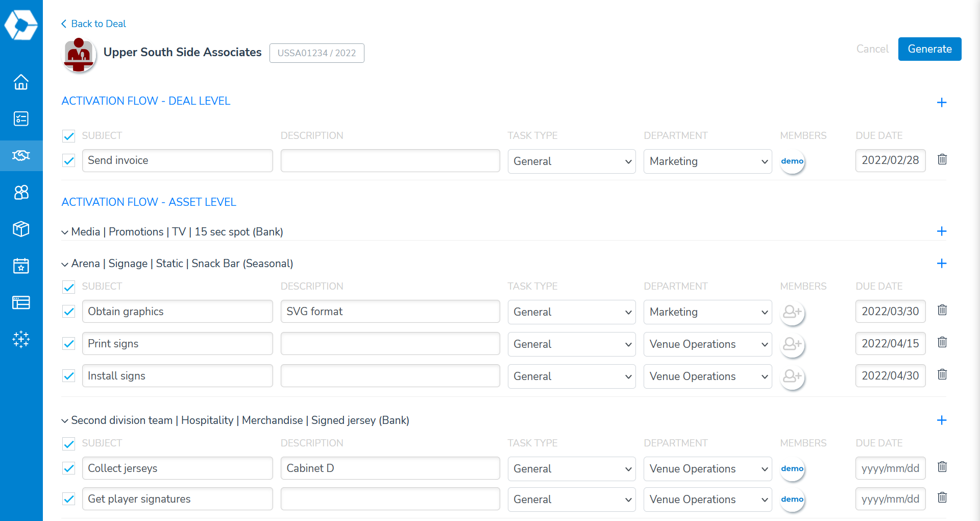The height and width of the screenshot is (521, 980).
Task: Uncheck the Obtain graphics task
Action: pyautogui.click(x=68, y=312)
